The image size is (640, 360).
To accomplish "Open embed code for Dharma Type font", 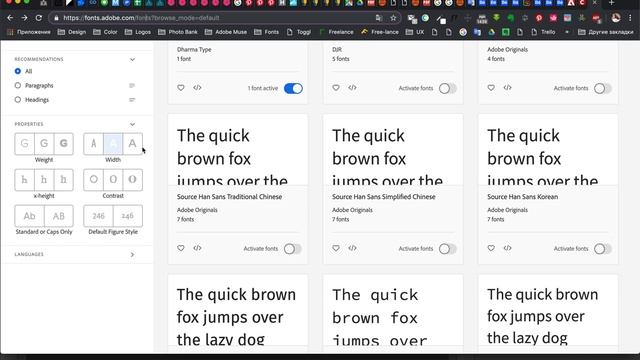I will [x=197, y=88].
